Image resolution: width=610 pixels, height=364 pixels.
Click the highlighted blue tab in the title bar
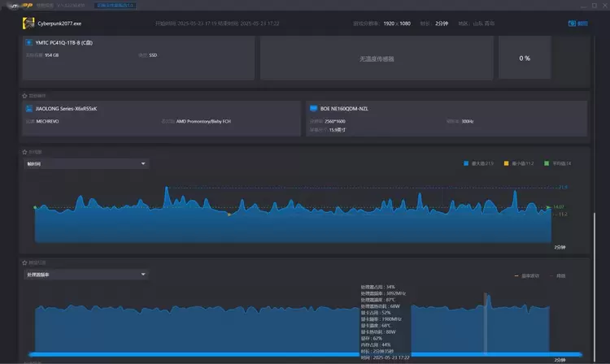pyautogui.click(x=116, y=5)
